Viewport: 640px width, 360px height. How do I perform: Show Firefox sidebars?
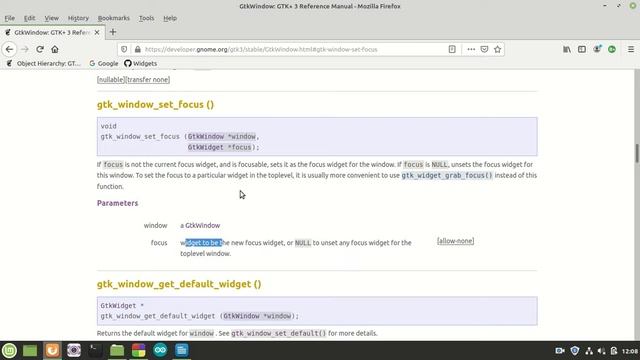tap(582, 49)
